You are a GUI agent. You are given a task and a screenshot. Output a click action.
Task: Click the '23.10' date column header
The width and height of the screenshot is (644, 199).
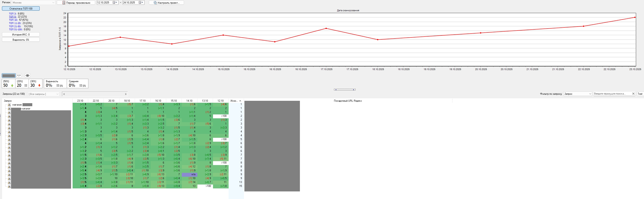click(80, 101)
